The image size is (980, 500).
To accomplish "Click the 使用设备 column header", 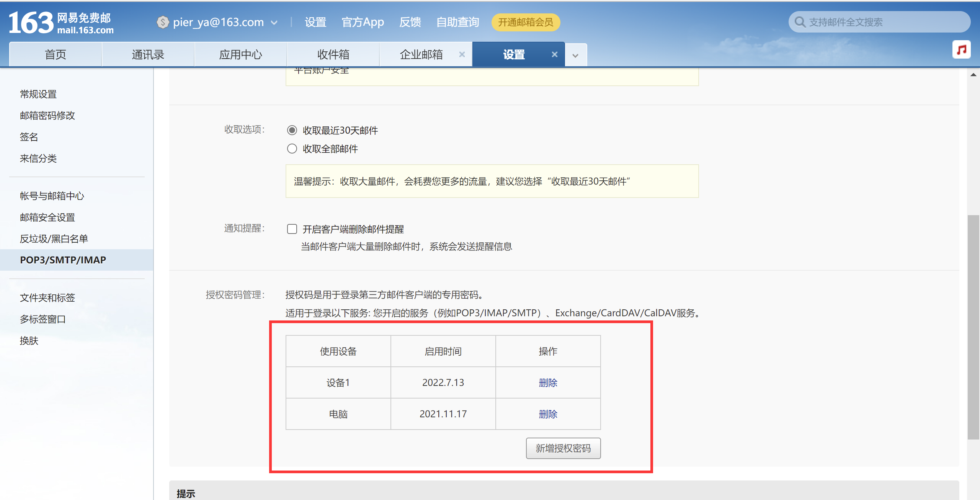I will tap(338, 351).
